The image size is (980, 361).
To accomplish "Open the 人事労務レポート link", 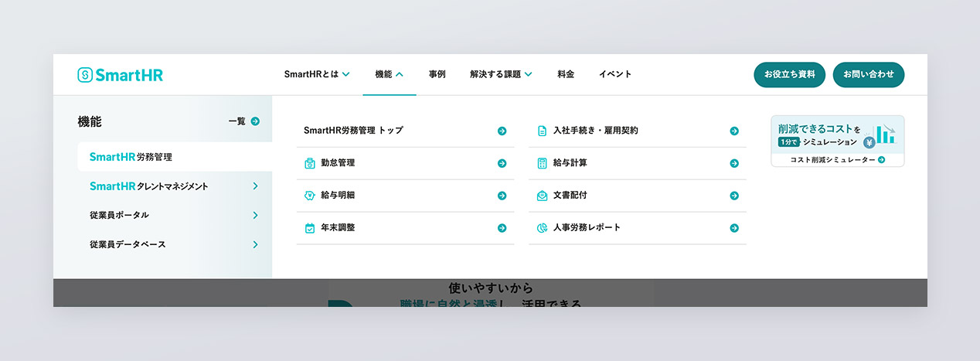I will tap(638, 228).
